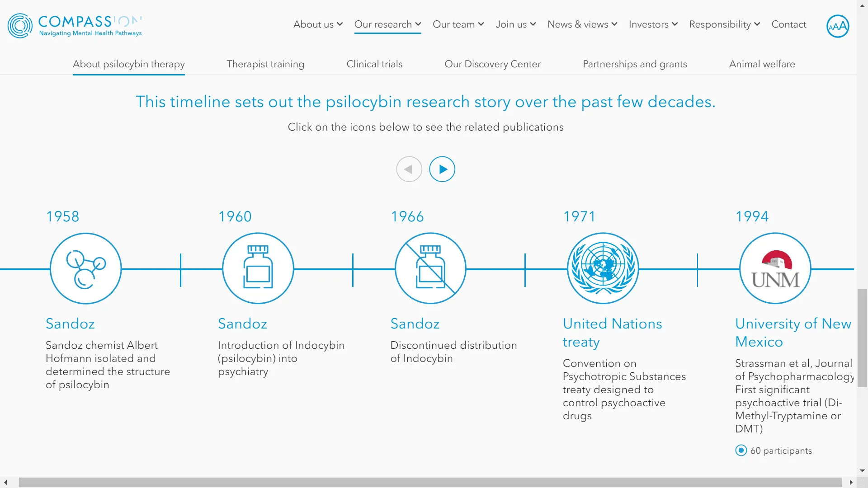Click the 1960 year label

(x=235, y=216)
